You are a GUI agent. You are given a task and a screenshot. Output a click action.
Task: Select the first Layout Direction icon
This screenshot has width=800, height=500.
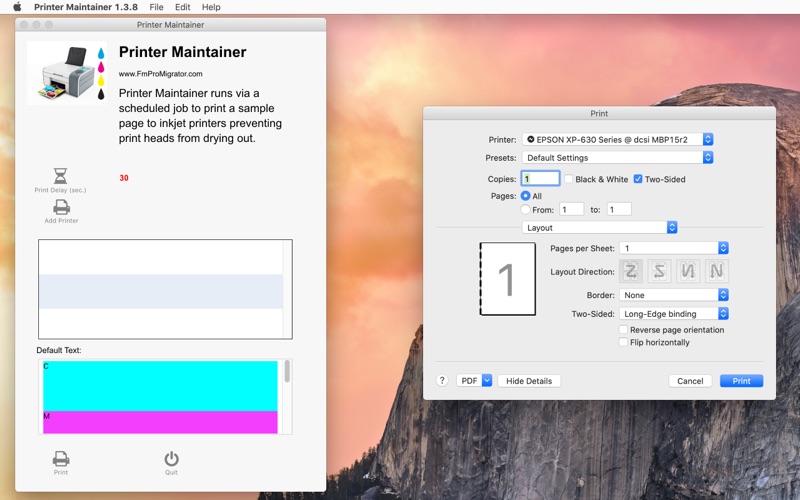631,271
